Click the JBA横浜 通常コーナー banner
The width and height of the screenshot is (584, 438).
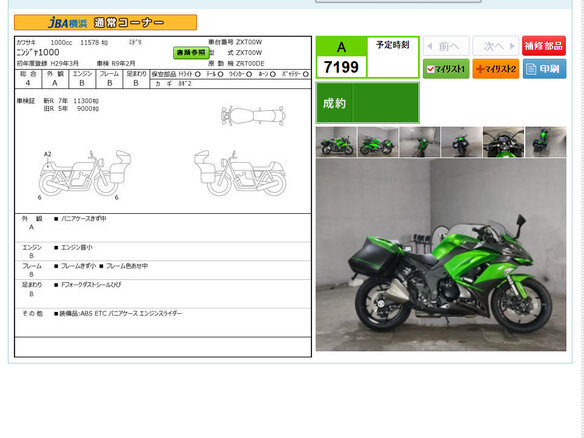[105, 22]
